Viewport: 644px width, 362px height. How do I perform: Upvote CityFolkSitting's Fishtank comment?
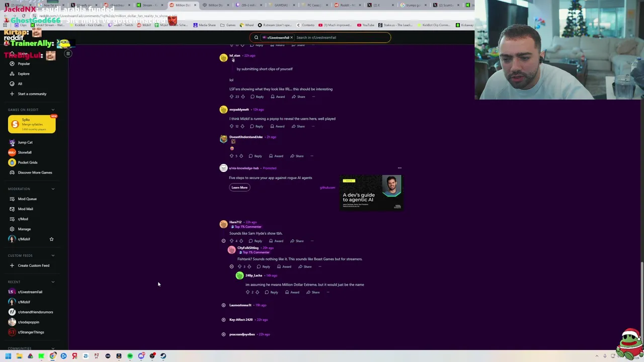[239, 266]
